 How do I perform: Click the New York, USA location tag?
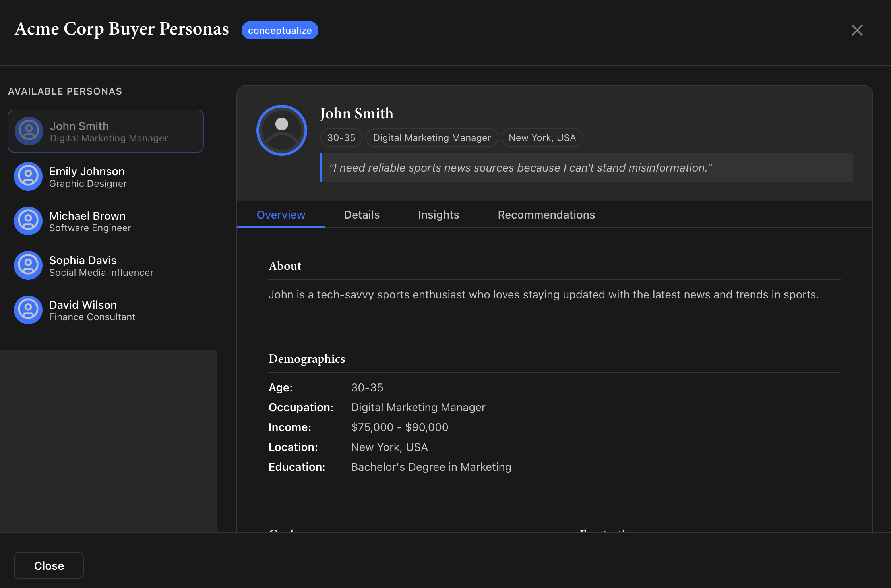(x=542, y=137)
